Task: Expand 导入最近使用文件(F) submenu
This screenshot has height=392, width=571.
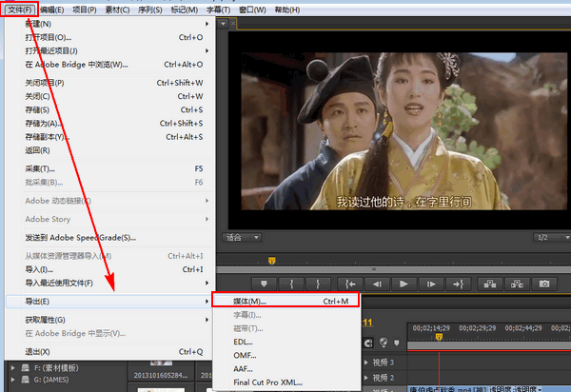Action: 110,283
